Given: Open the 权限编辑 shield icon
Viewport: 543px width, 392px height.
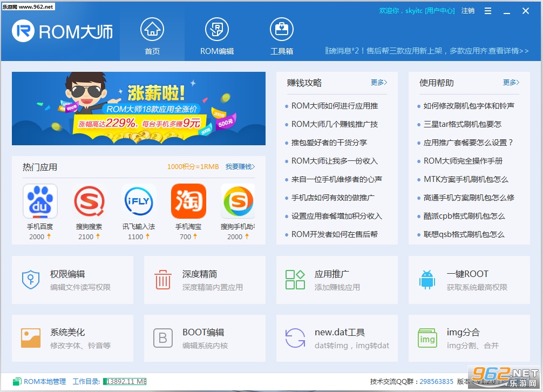Looking at the screenshot, I should coord(31,280).
